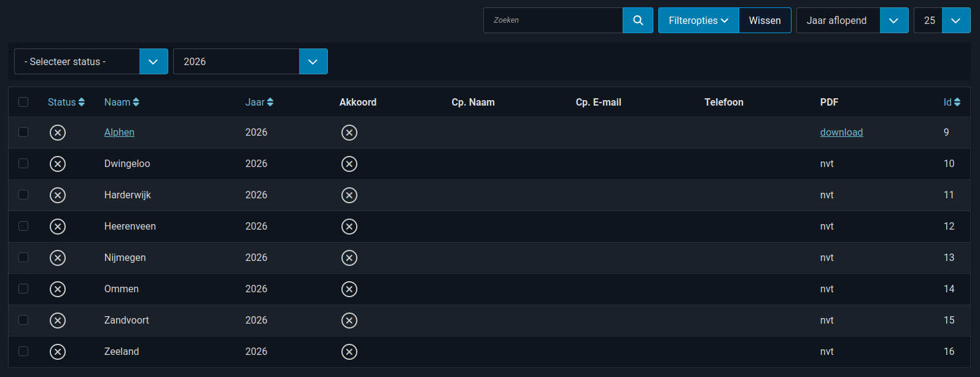Expand the 2026 year filter dropdown

click(250, 61)
